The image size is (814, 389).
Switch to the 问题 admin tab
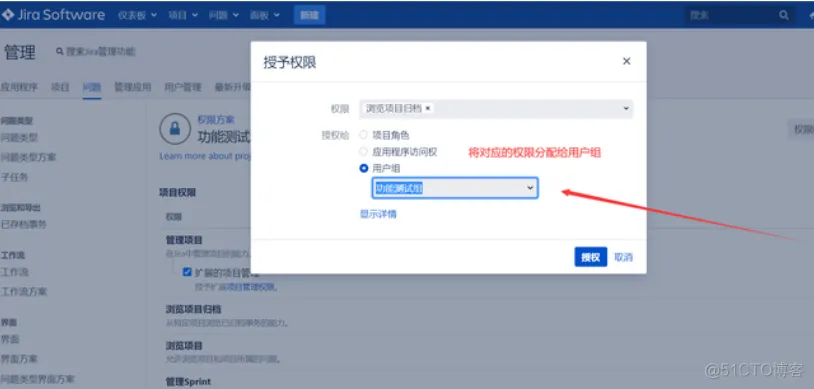point(92,87)
